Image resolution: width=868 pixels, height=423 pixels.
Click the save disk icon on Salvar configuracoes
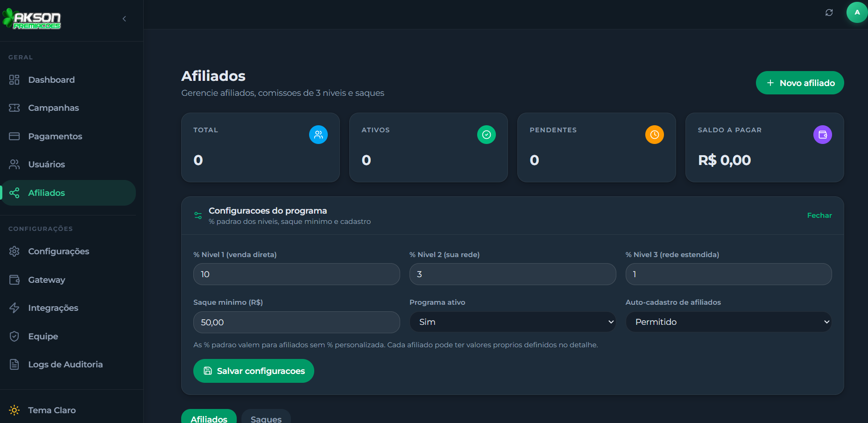[208, 371]
